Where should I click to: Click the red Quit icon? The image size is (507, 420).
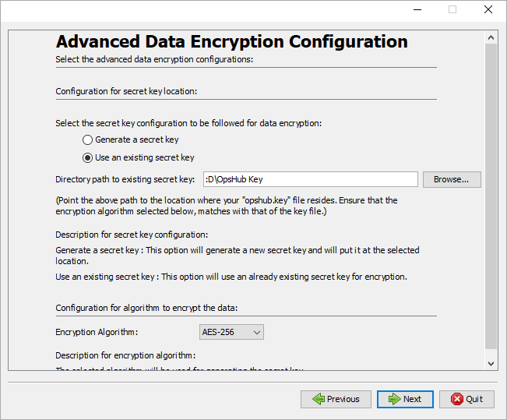pyautogui.click(x=456, y=399)
